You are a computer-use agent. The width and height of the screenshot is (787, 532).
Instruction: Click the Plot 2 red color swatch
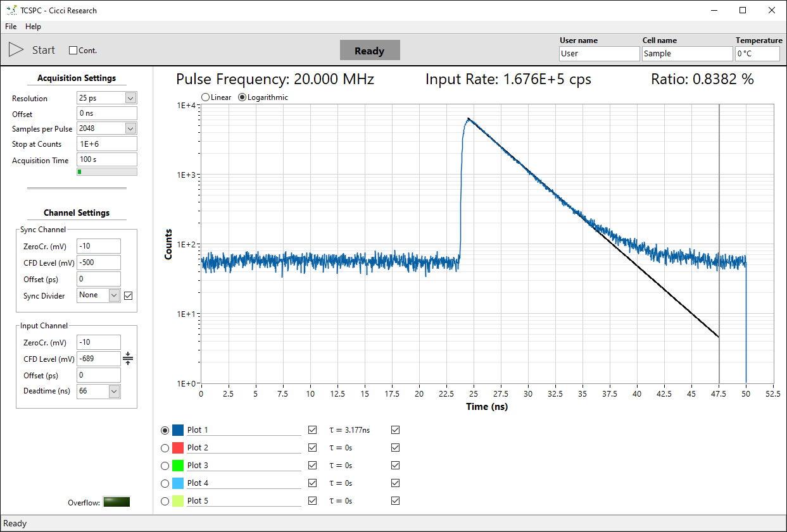(178, 448)
